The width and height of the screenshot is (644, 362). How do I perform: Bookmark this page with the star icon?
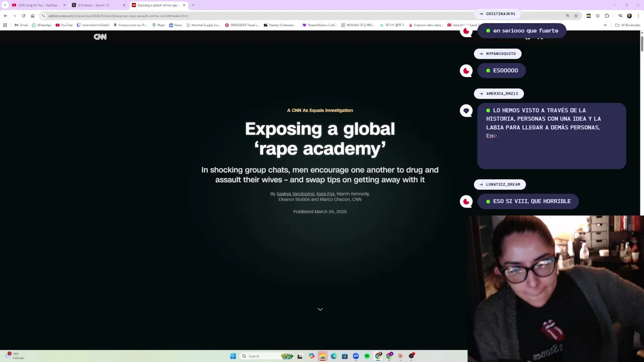[x=576, y=16]
